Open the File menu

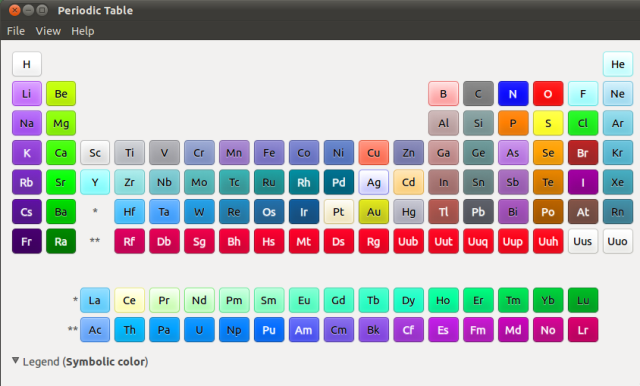click(x=16, y=31)
